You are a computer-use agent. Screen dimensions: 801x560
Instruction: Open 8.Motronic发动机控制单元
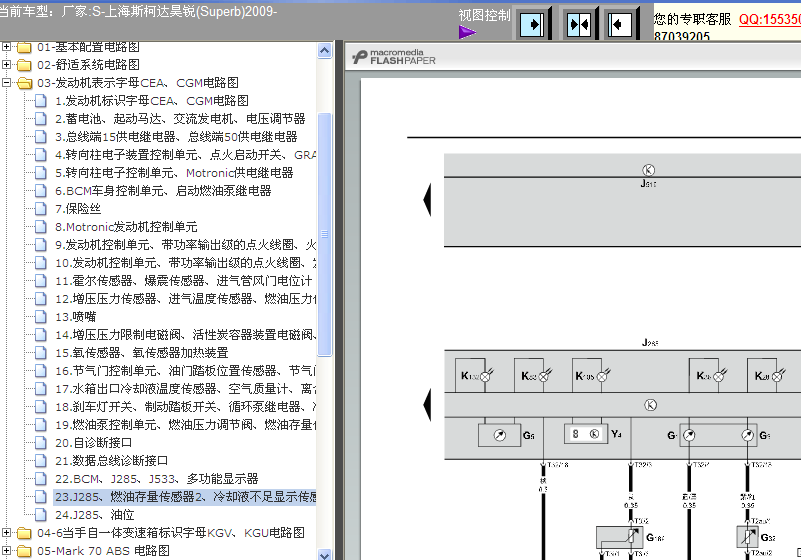(126, 226)
